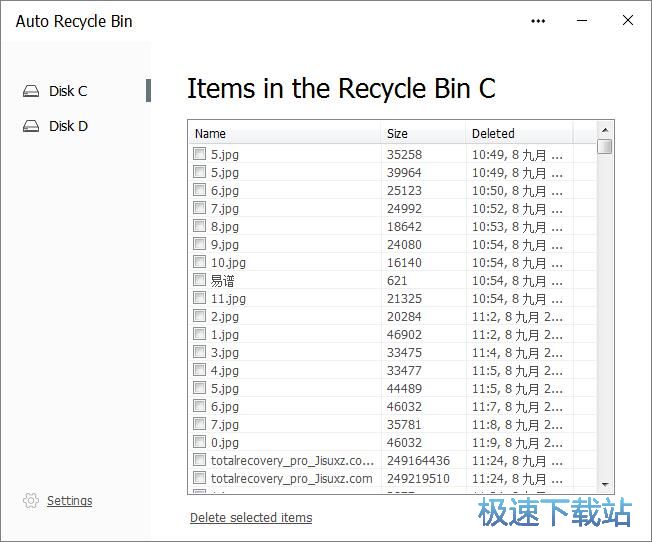This screenshot has width=652, height=542.
Task: Click the file name 8.jpg
Action: tap(225, 227)
